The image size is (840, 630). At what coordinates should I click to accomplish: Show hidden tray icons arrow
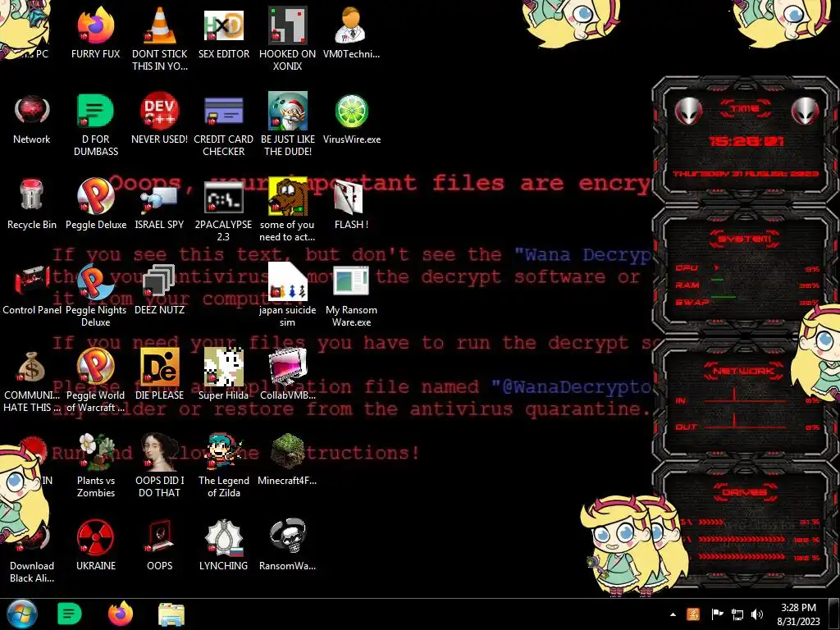coord(673,614)
